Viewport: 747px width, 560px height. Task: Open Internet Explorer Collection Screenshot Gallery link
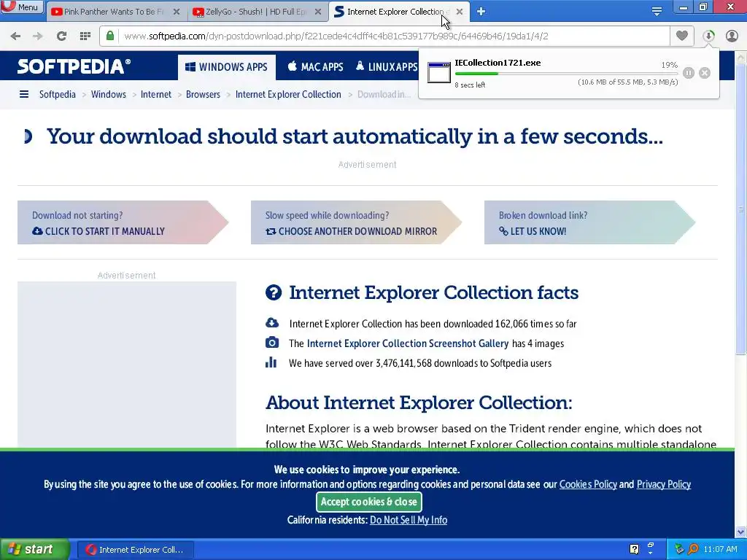click(x=408, y=343)
